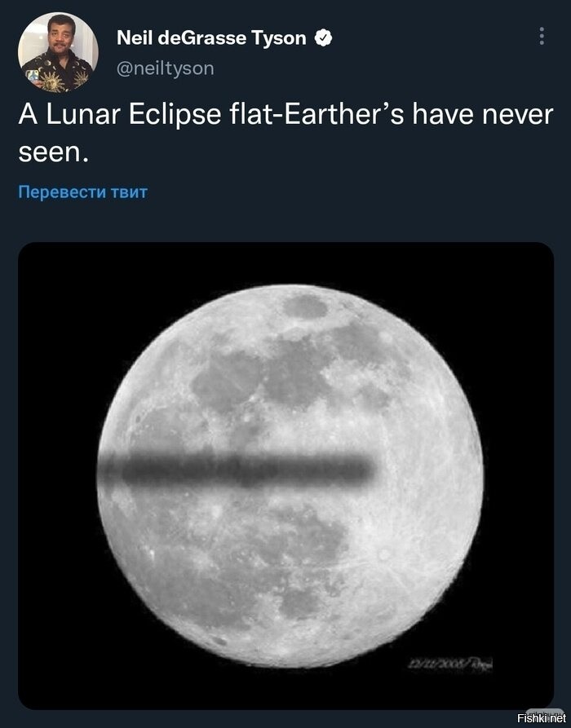Screen dimensions: 571x728
Task: Open the @neiltyson handle link
Action: 165,68
